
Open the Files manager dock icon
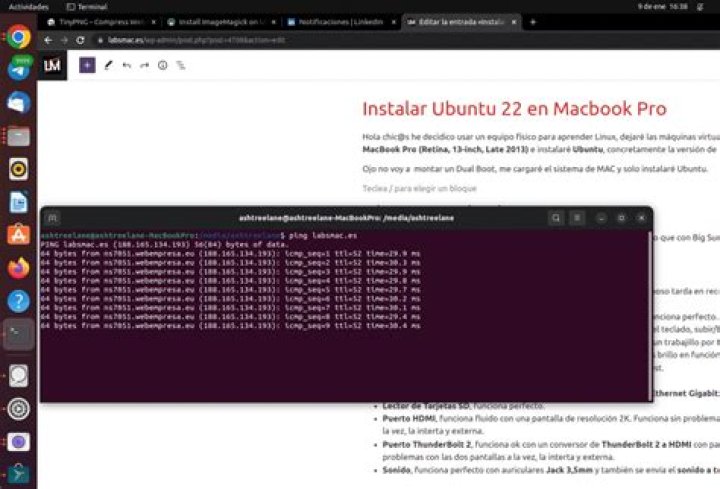18,136
